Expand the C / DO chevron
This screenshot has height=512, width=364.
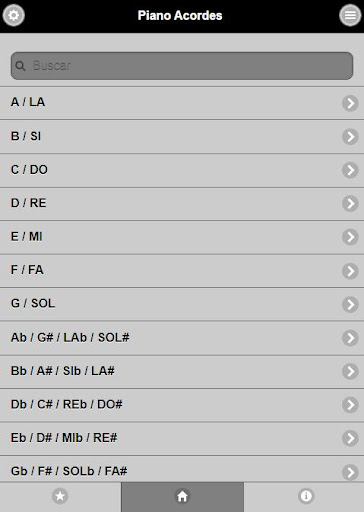click(x=350, y=170)
